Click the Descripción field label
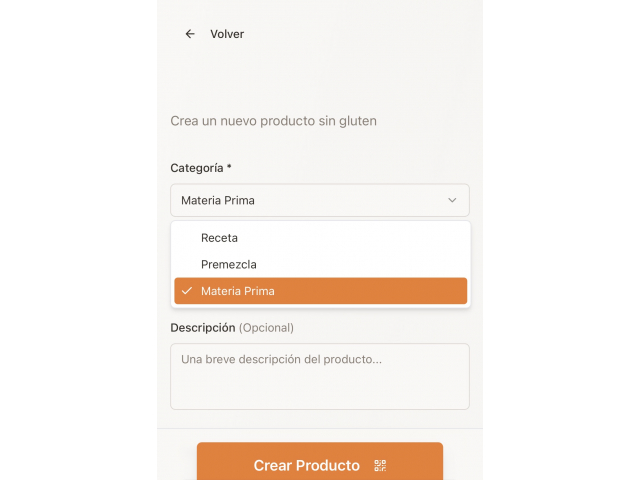This screenshot has height=480, width=640. point(203,327)
